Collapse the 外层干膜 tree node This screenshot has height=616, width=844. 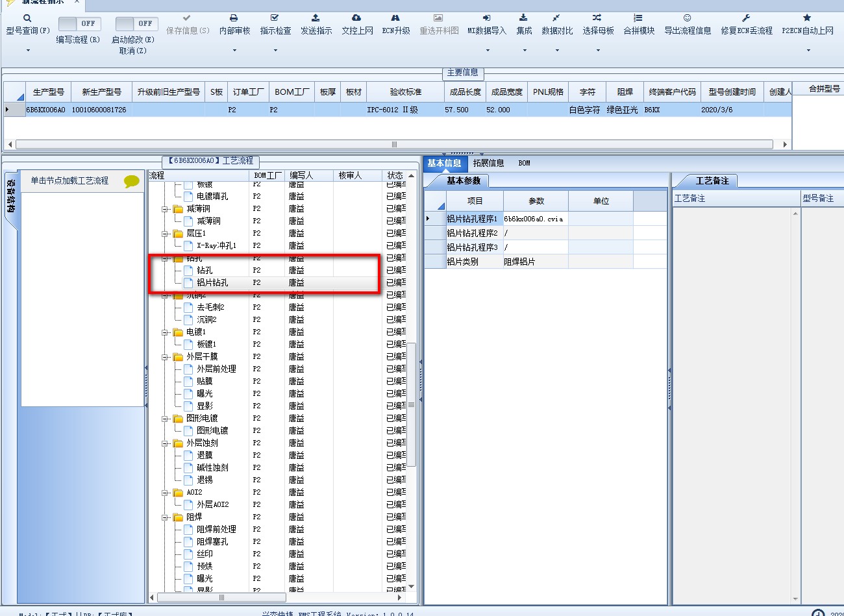pyautogui.click(x=166, y=357)
